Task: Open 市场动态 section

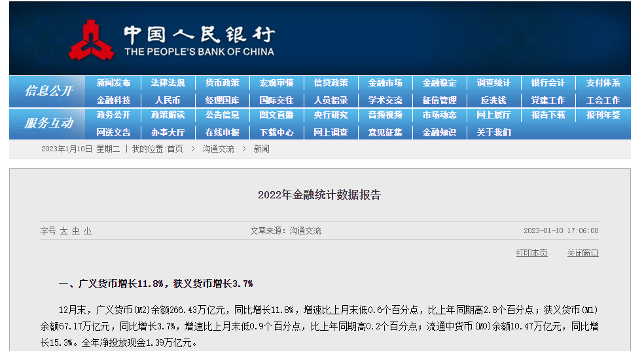Action: tap(439, 115)
